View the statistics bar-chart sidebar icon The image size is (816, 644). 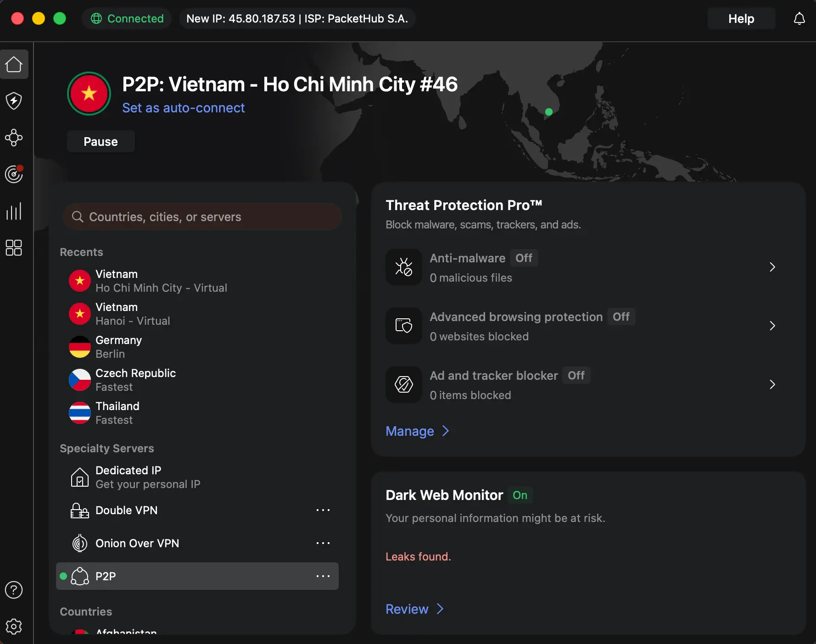[14, 211]
